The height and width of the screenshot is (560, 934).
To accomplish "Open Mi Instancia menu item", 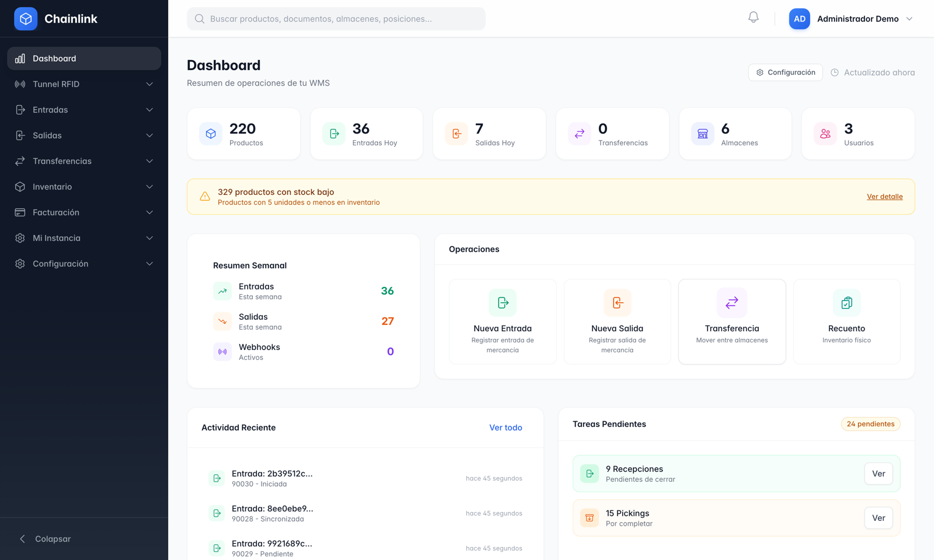I will (x=84, y=238).
